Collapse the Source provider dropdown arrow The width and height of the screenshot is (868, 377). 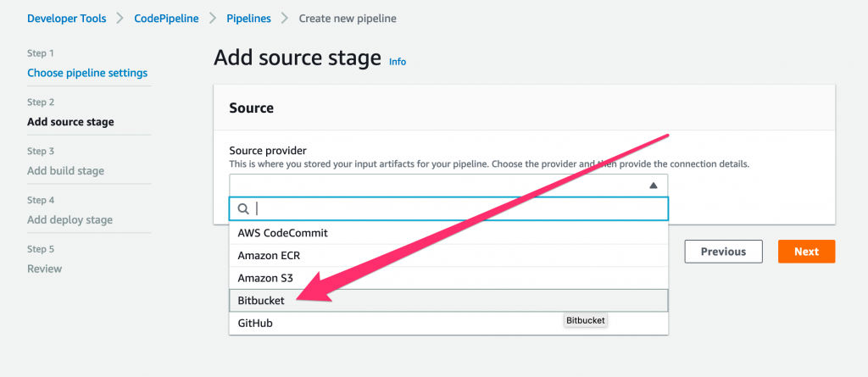click(x=654, y=186)
